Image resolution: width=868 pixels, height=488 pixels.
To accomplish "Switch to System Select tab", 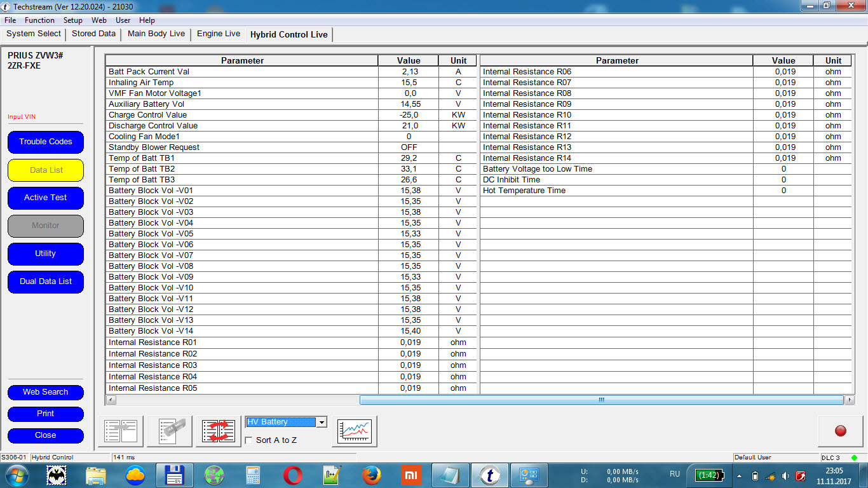I will coord(34,34).
